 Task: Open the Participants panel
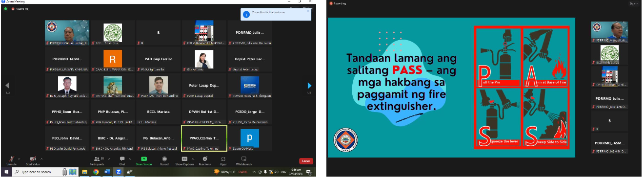pos(97,160)
